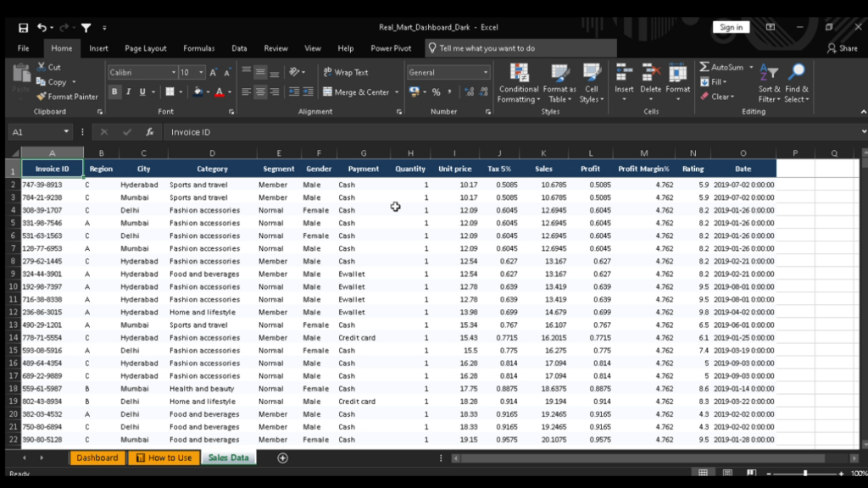Open the File menu

(23, 48)
